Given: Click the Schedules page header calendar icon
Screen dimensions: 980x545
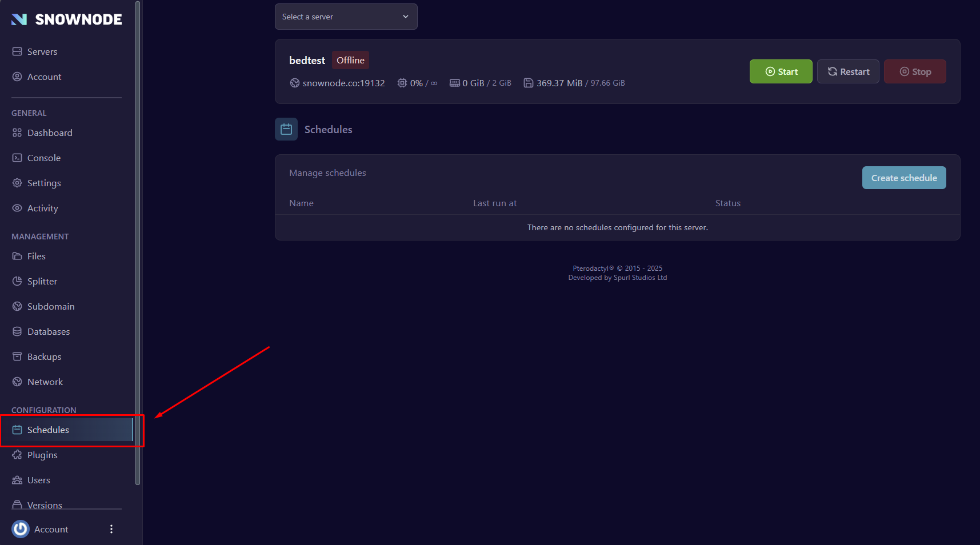Looking at the screenshot, I should point(286,129).
